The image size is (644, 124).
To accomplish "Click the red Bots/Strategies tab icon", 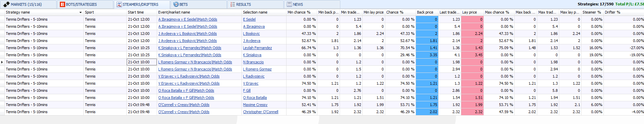I will tap(62, 4).
